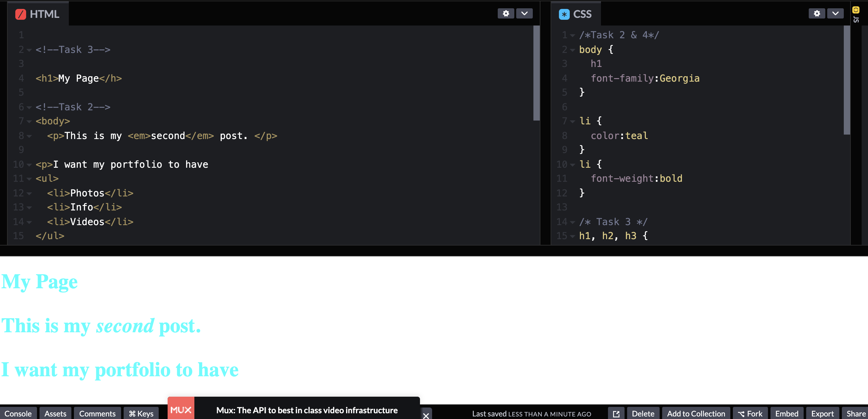Viewport: 868px width, 419px height.
Task: Expand HTML panel dropdown chevron
Action: point(524,13)
